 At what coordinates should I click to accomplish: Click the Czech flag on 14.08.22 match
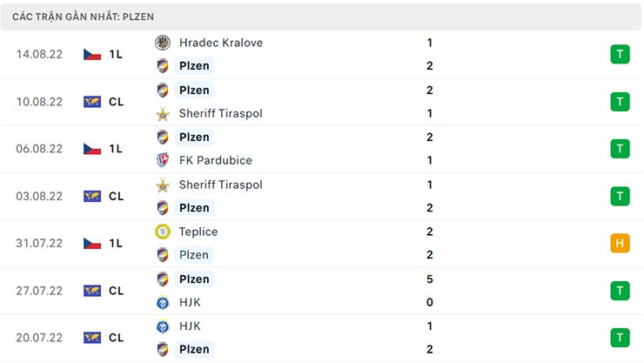click(x=92, y=54)
